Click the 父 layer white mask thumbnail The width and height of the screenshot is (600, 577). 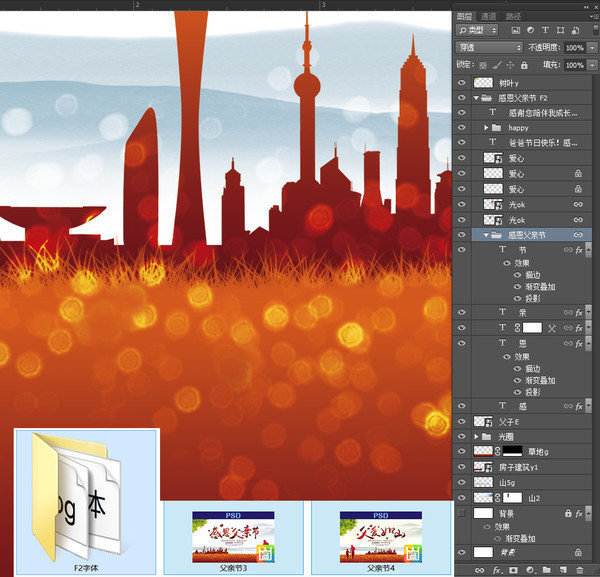tap(532, 328)
